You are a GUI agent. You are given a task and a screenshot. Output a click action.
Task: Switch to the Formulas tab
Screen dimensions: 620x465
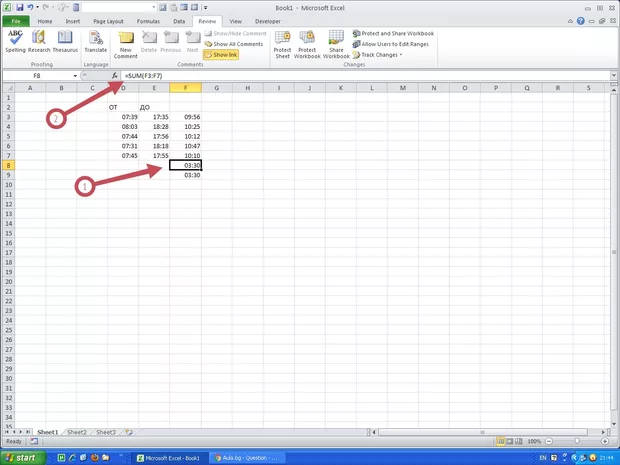[148, 21]
